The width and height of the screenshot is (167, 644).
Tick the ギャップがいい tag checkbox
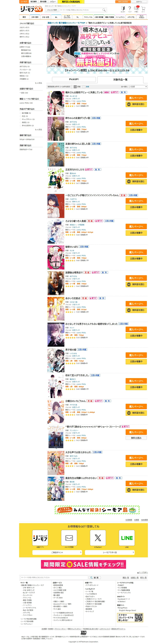pyautogui.click(x=21, y=119)
